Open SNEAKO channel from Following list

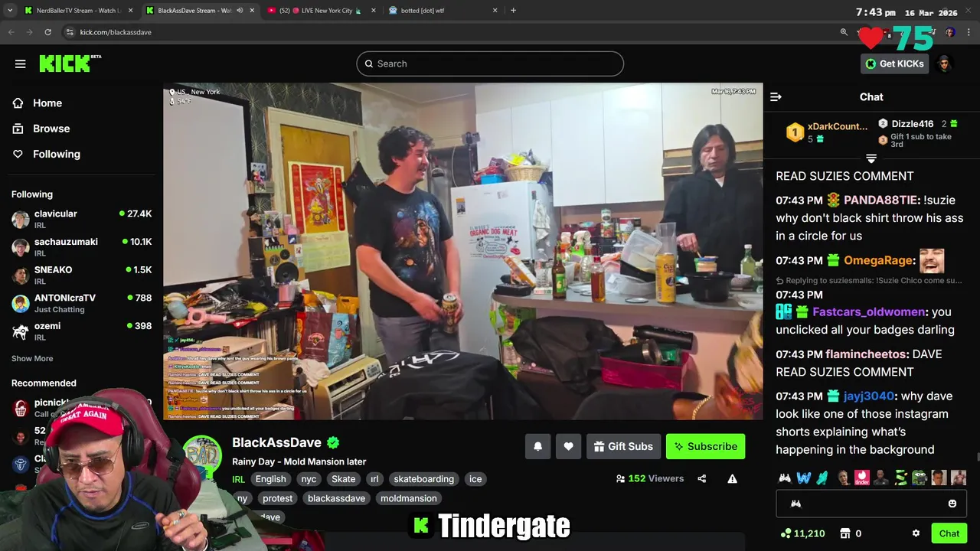tap(81, 275)
